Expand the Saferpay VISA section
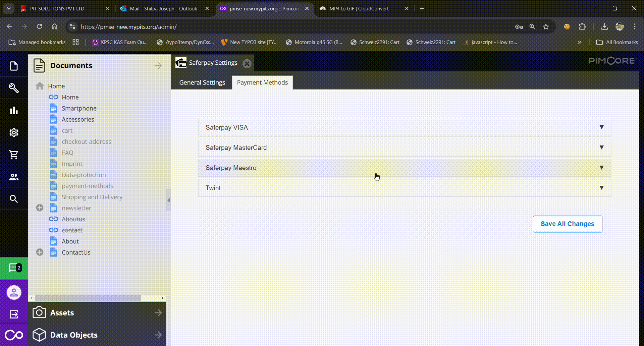 (x=405, y=127)
